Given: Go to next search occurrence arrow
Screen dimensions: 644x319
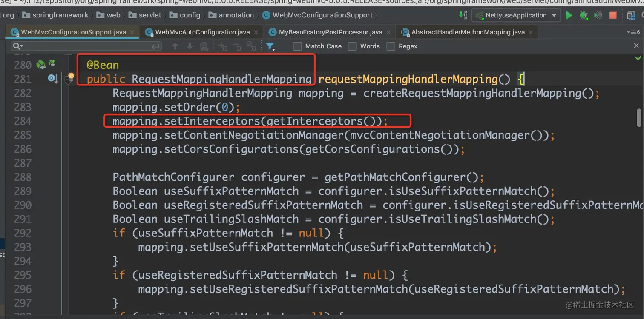Looking at the screenshot, I should [x=190, y=46].
